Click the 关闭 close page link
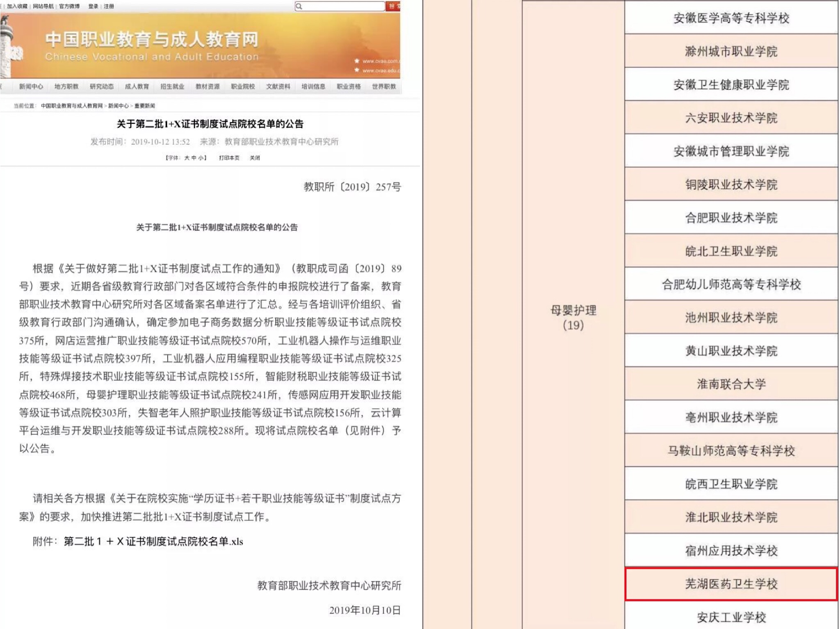 pos(255,158)
